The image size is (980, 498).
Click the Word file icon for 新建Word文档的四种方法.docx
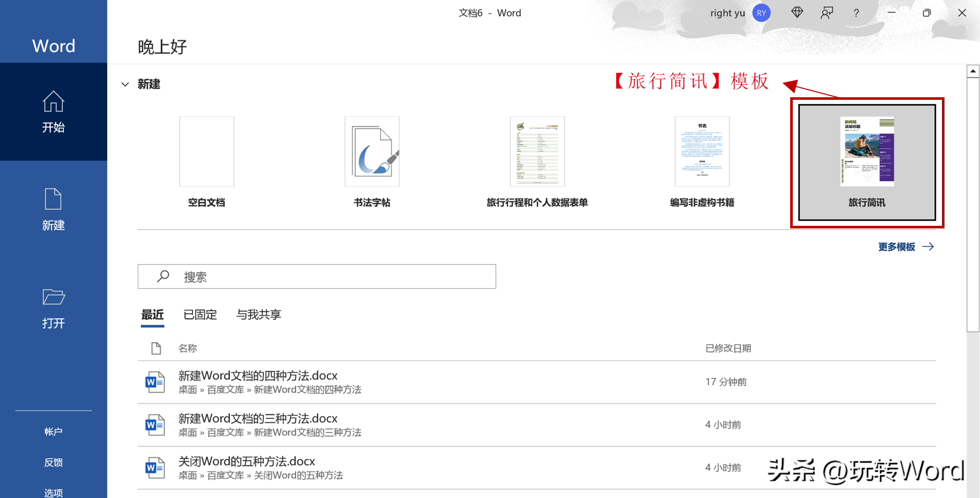coord(154,382)
